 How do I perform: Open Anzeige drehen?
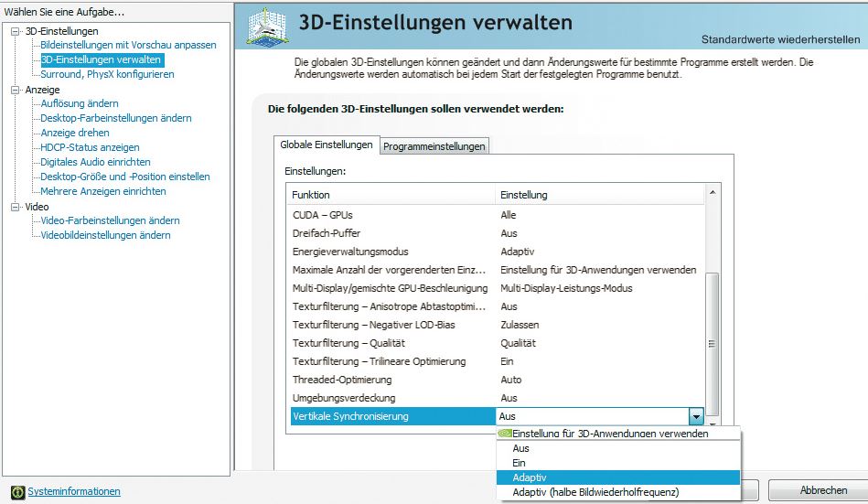point(75,133)
